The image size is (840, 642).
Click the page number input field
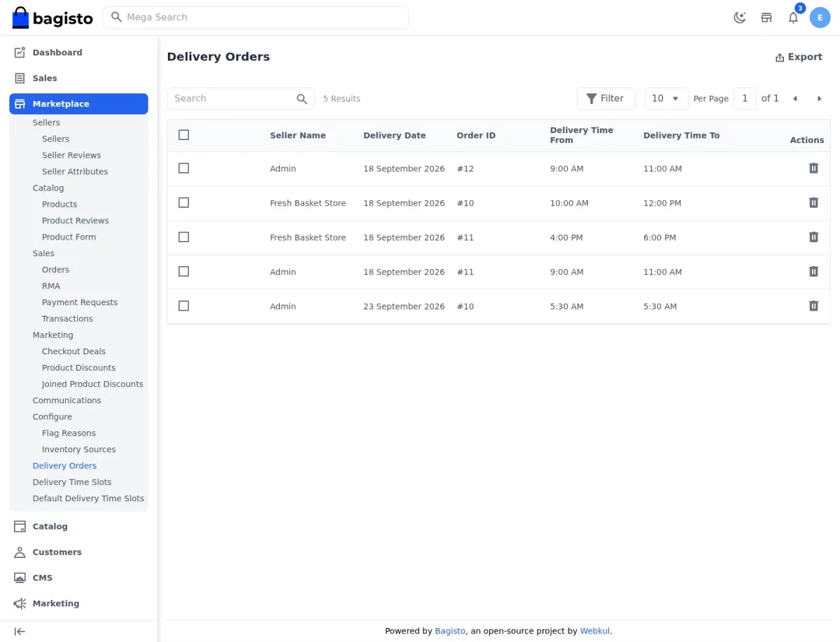click(x=745, y=99)
